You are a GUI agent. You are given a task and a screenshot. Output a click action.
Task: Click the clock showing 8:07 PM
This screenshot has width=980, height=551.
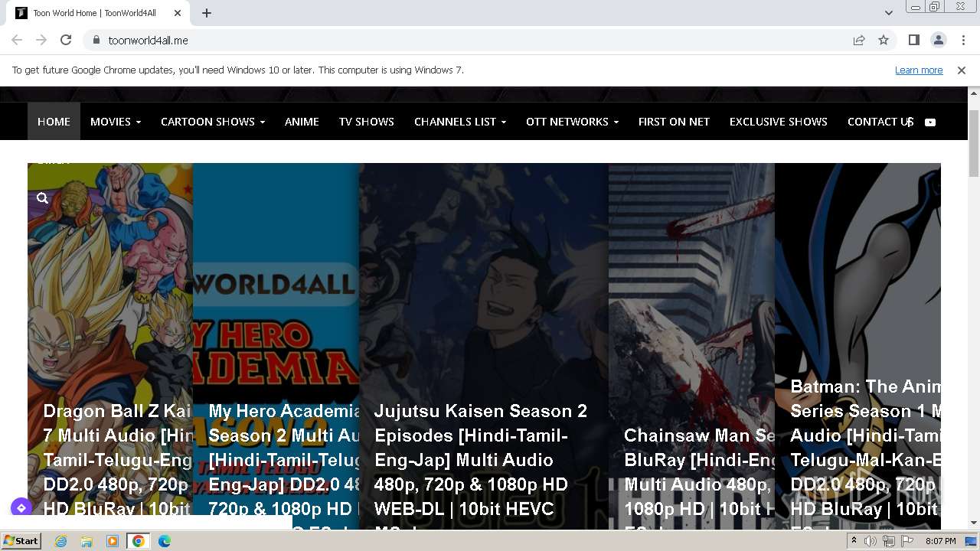(941, 541)
